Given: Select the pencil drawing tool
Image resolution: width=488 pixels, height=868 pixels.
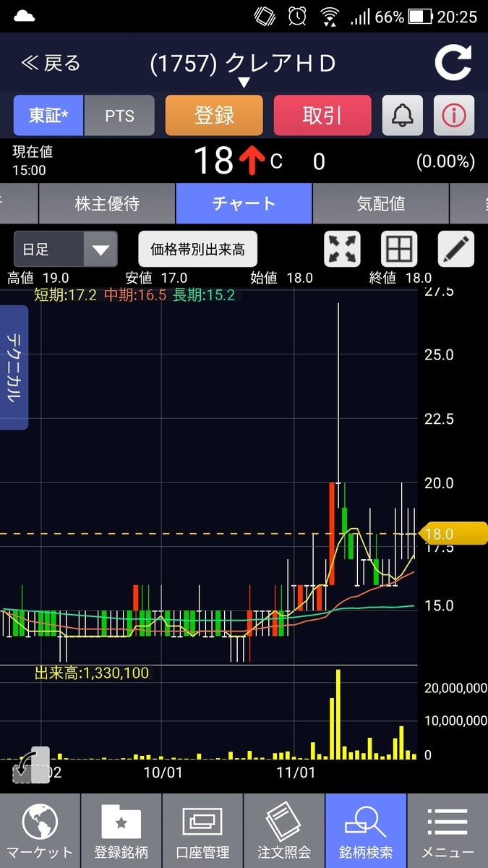Looking at the screenshot, I should pyautogui.click(x=456, y=250).
